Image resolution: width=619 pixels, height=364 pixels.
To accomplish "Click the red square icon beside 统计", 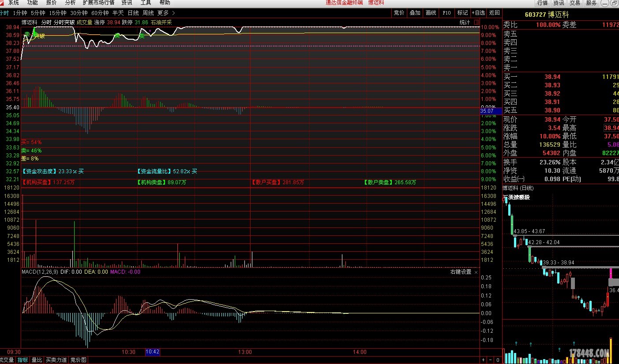I will pos(476,22).
